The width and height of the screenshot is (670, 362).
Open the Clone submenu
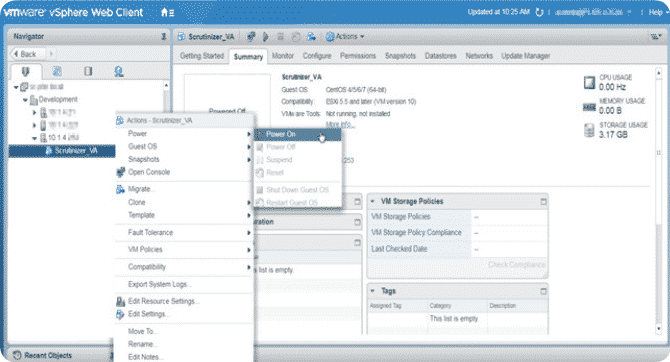point(184,202)
